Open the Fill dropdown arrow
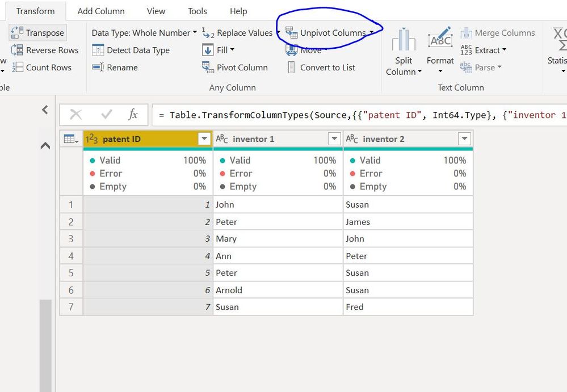The width and height of the screenshot is (567, 392). pos(232,49)
